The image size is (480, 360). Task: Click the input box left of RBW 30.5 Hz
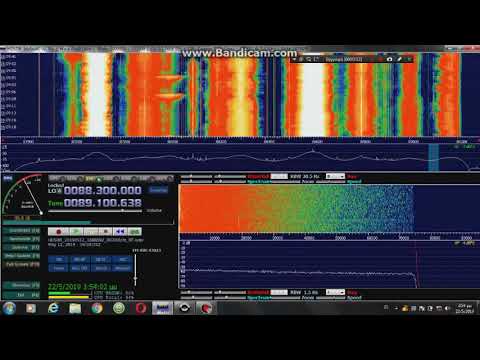click(x=279, y=176)
